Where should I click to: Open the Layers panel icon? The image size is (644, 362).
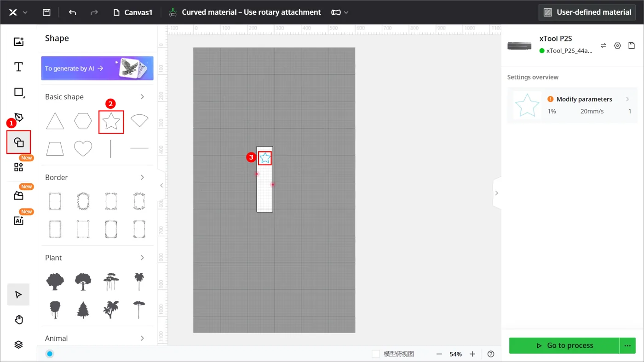pos(18,345)
